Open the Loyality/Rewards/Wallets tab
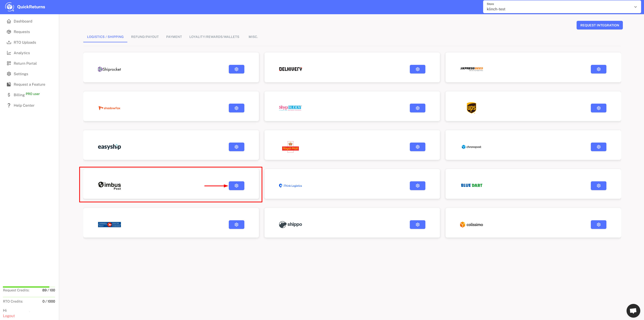The width and height of the screenshot is (644, 320). [x=214, y=37]
